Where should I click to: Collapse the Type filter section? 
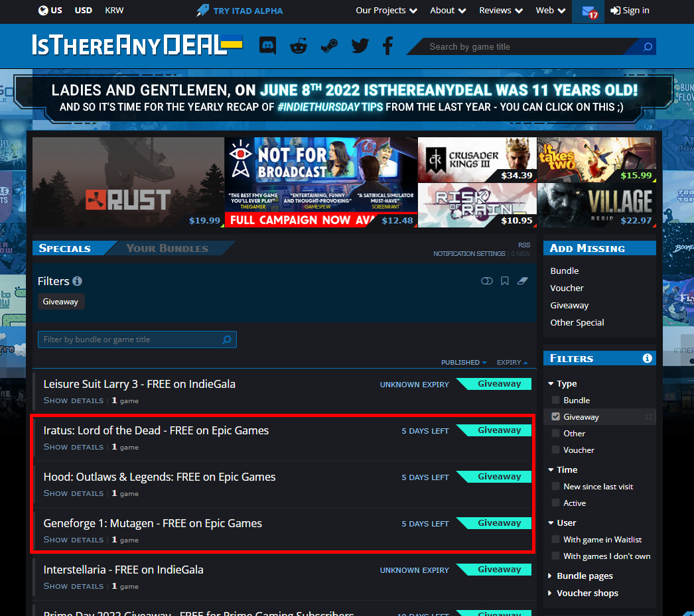[x=563, y=383]
